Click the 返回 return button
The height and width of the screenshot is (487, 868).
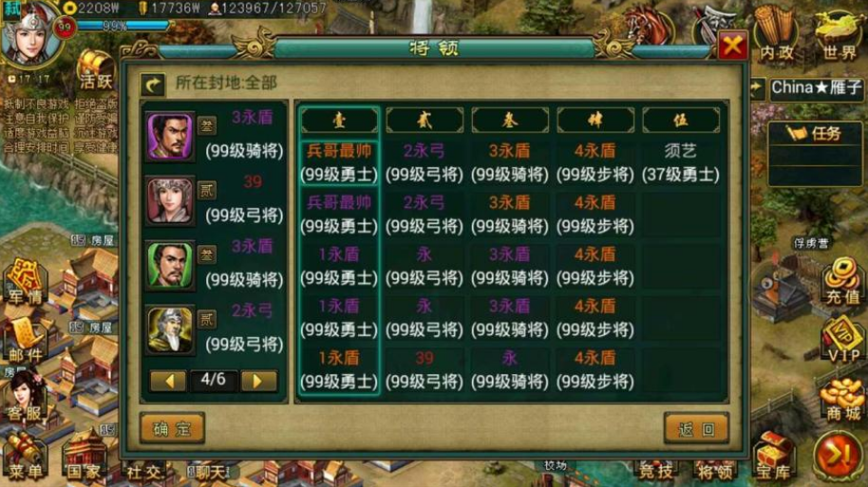click(696, 428)
